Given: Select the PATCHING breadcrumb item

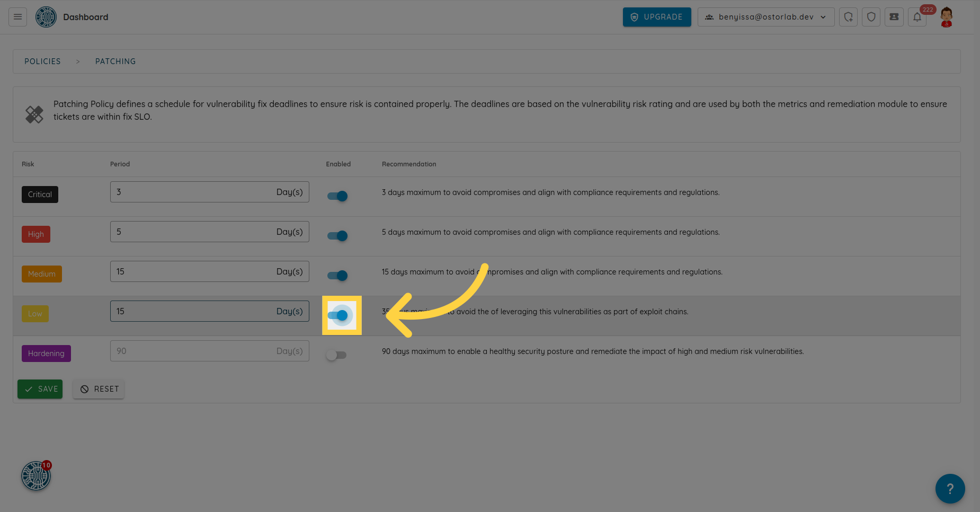Looking at the screenshot, I should pyautogui.click(x=115, y=61).
